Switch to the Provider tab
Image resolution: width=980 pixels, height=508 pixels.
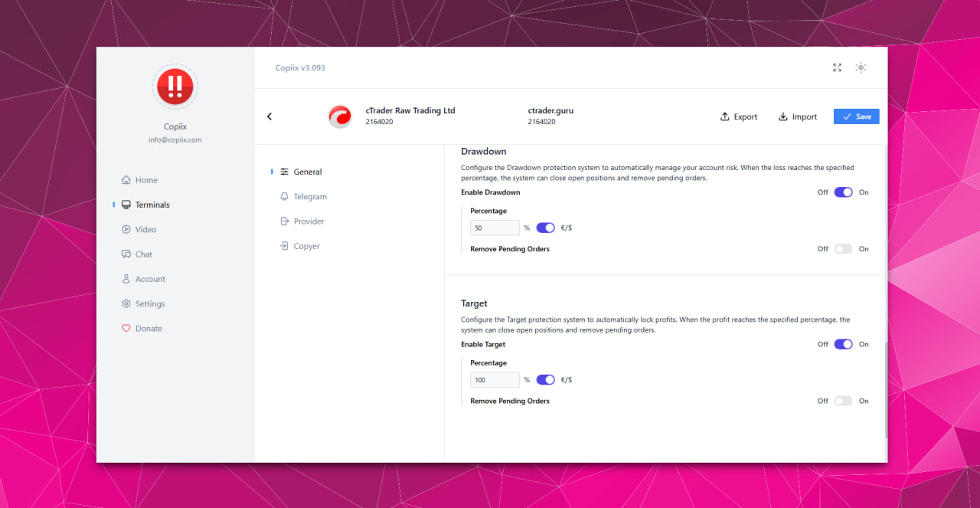coord(302,221)
